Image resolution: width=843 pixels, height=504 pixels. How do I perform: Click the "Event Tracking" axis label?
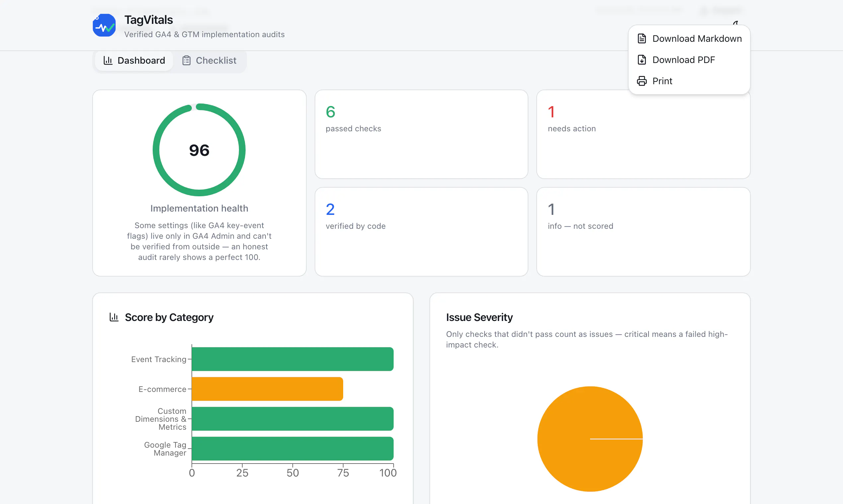click(159, 359)
